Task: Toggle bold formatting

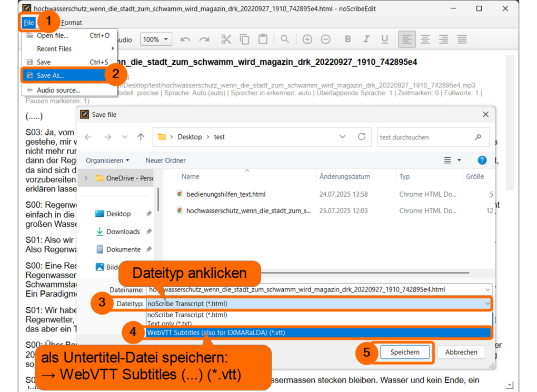Action: pyautogui.click(x=347, y=39)
